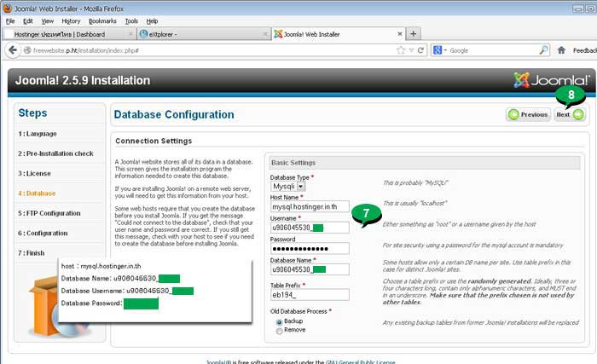This screenshot has height=364, width=597.
Task: Click the reload page icon
Action: 420,50
